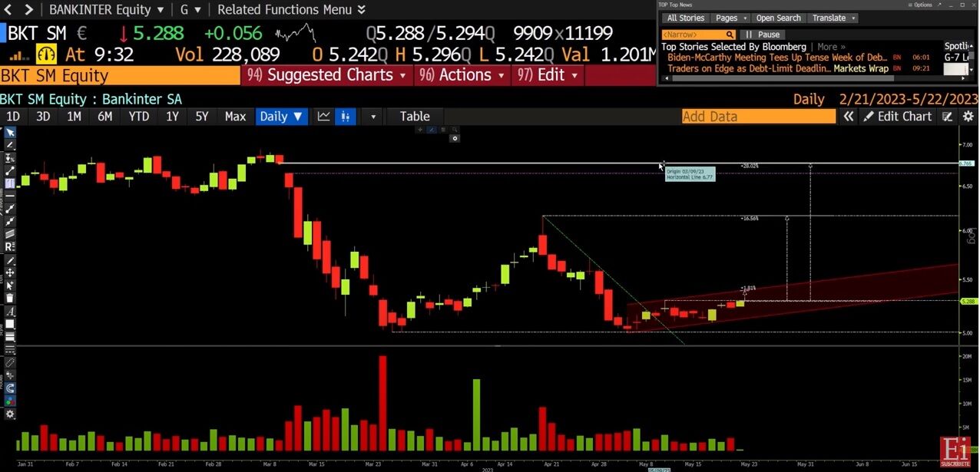This screenshot has height=472, width=980.
Task: Choose the percent change measure tool
Action: pyautogui.click(x=11, y=157)
